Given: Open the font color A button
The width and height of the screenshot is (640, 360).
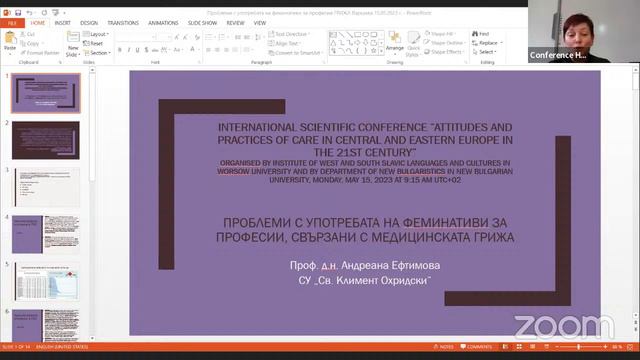Looking at the screenshot, I should coord(193,50).
